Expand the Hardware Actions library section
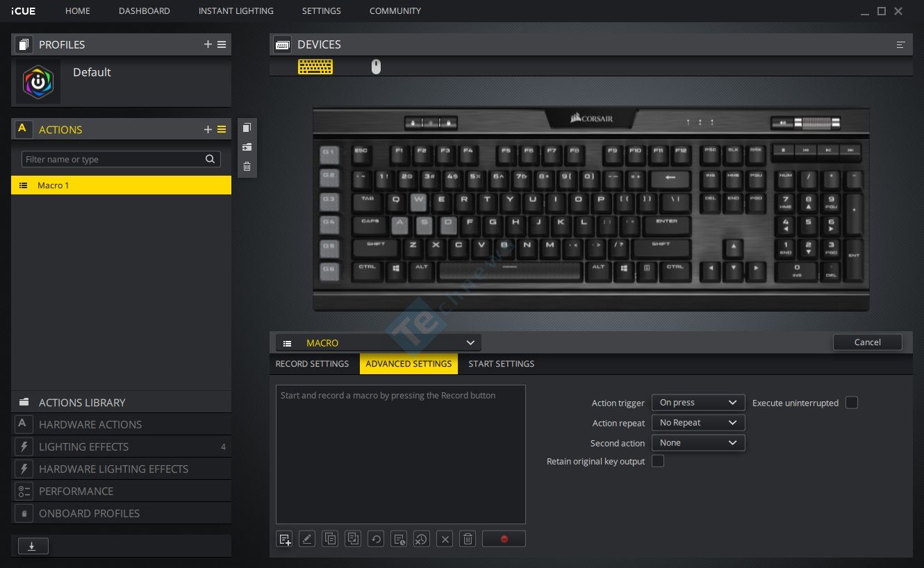Screen dimensions: 924x568 pos(121,424)
